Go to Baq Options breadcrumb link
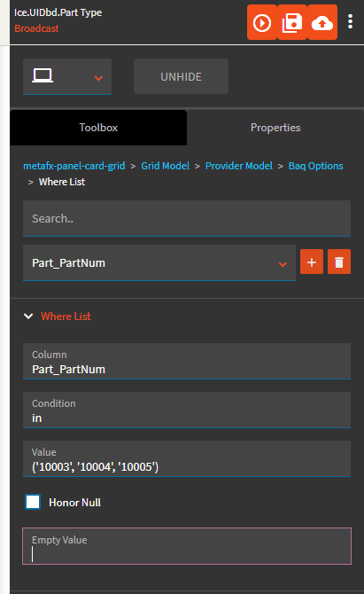 click(315, 166)
